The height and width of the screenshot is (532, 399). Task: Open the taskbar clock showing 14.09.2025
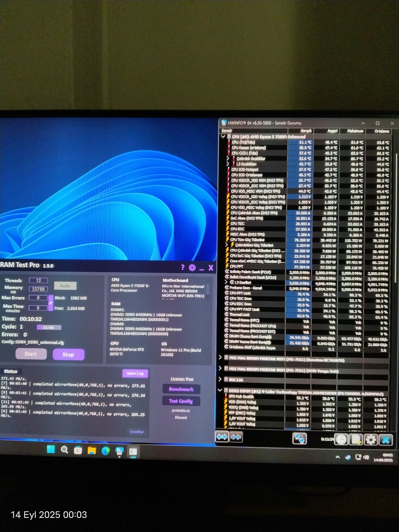(x=383, y=458)
